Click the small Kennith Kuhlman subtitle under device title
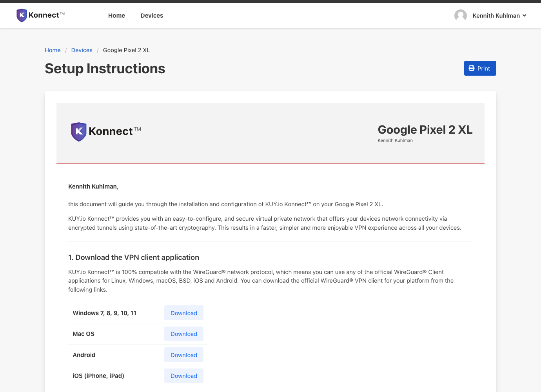This screenshot has width=541, height=392. (395, 140)
